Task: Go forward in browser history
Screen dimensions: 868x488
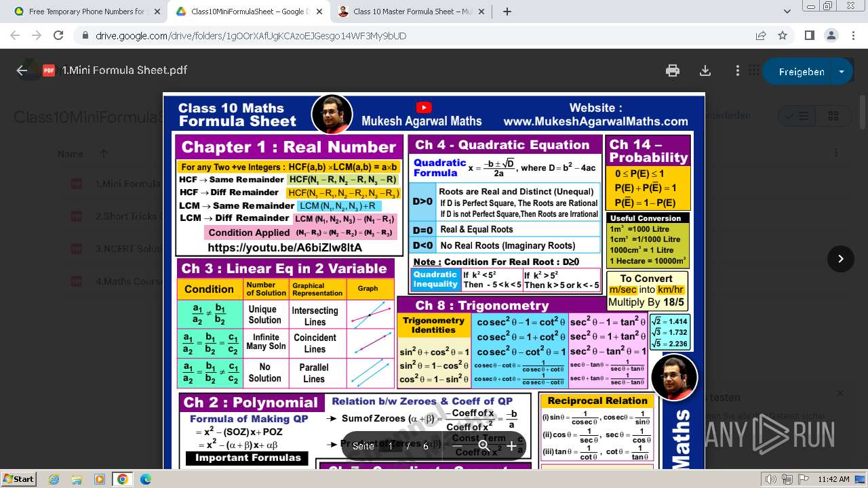Action: (37, 35)
